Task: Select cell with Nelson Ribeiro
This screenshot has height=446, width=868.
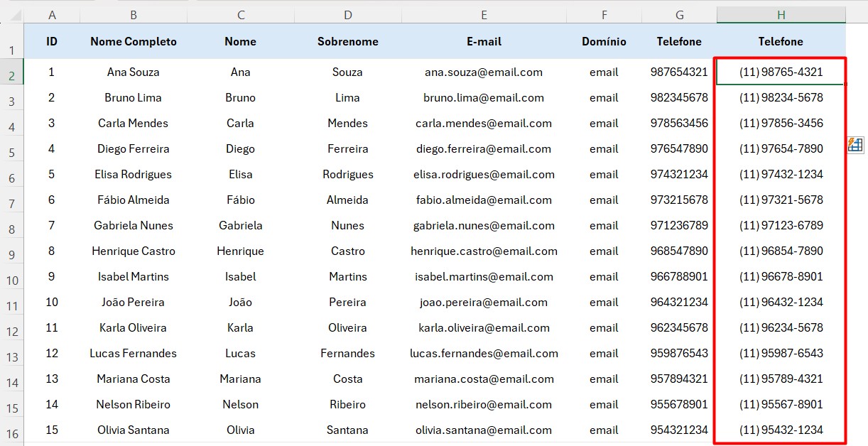Action: 134,404
